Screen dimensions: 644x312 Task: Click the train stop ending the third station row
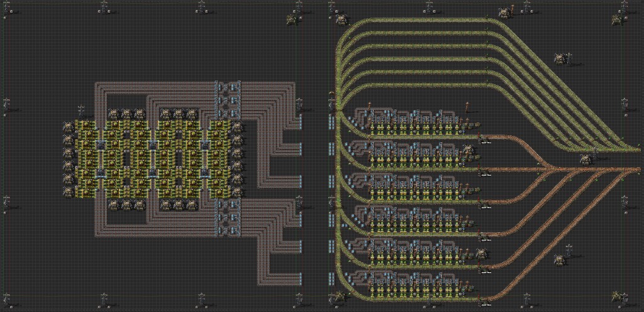pos(485,204)
